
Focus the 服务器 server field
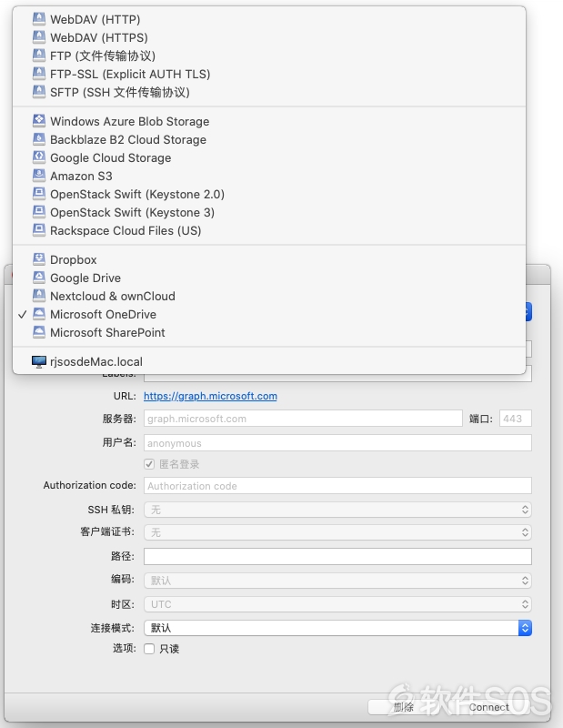pyautogui.click(x=303, y=419)
